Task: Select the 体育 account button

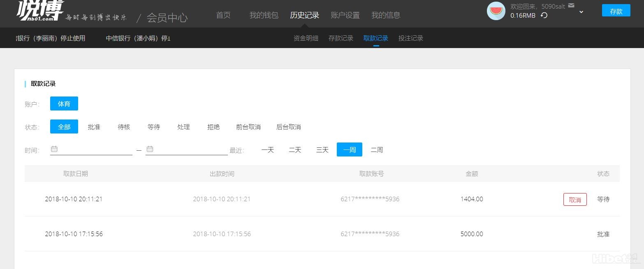Action: point(64,104)
